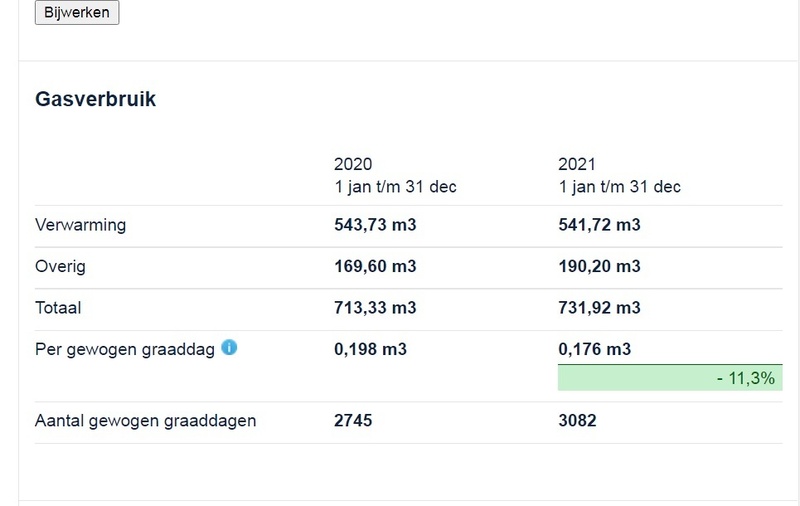Select the 190,20 m3 Overig value
The image size is (800, 506).
pyautogui.click(x=599, y=267)
